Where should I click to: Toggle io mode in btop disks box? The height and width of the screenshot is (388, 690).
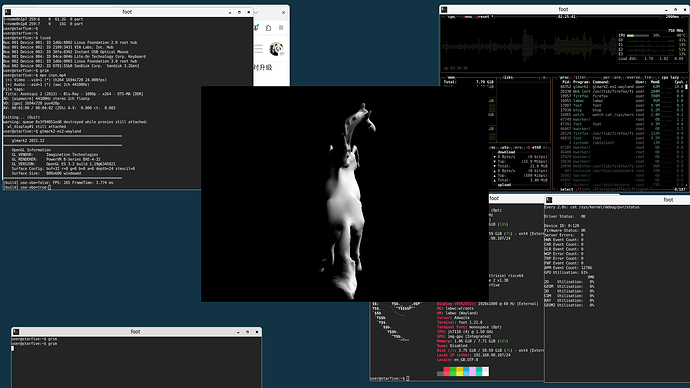(x=543, y=77)
